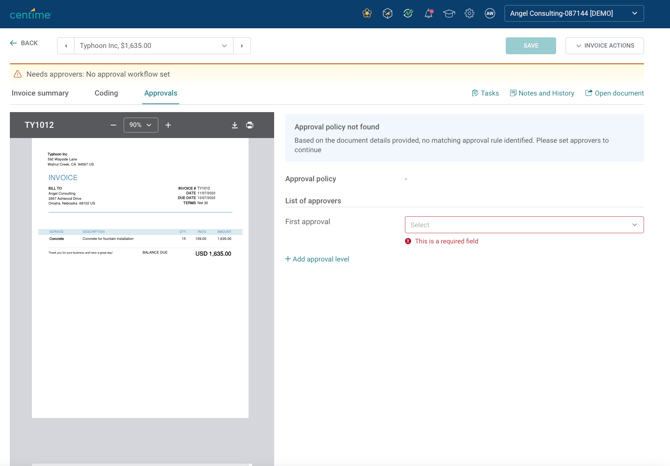Open user avatar menu
The image size is (670, 466).
tap(490, 14)
